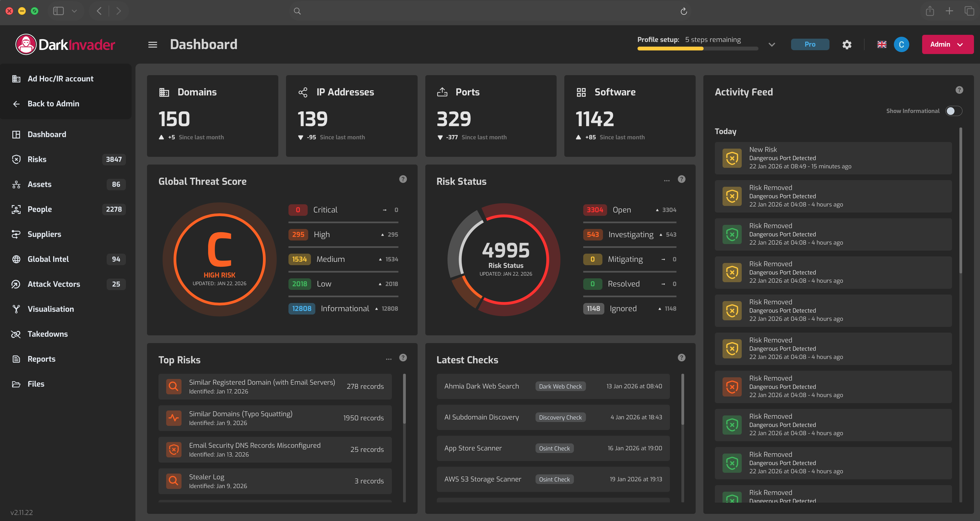980x521 pixels.
Task: Open the Takedowns section
Action: pyautogui.click(x=47, y=334)
